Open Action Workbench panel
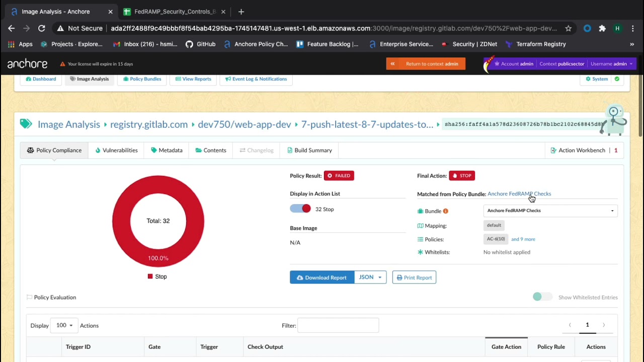644x362 pixels. click(x=584, y=150)
